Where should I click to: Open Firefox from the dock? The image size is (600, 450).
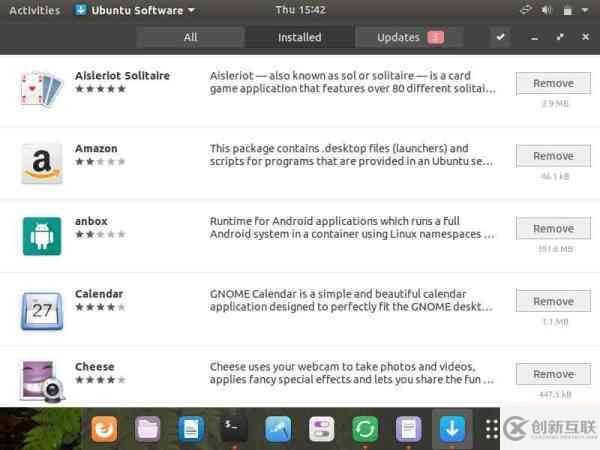(104, 429)
